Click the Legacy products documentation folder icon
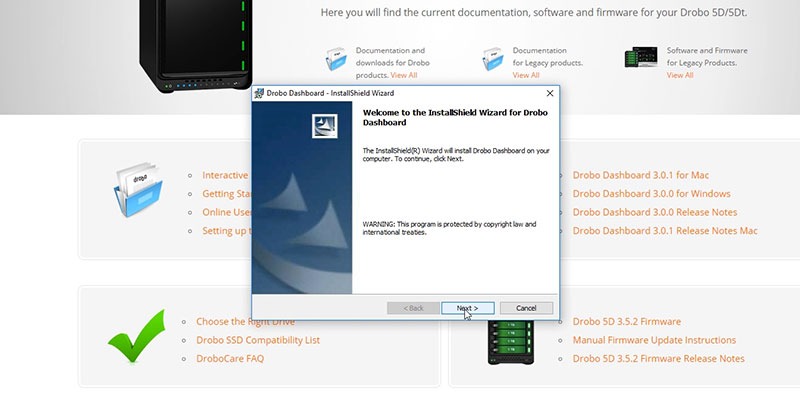 coord(493,59)
